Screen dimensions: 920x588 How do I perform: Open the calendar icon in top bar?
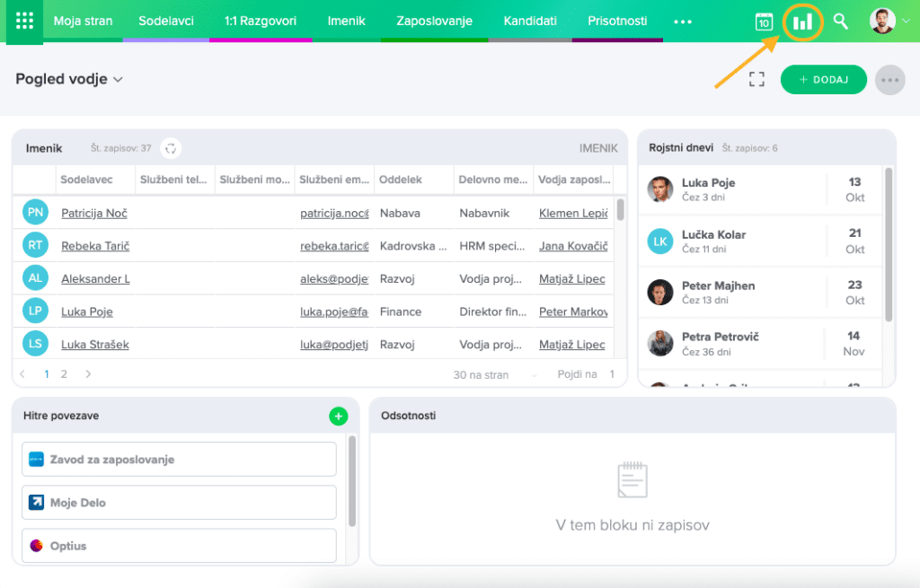pos(764,22)
